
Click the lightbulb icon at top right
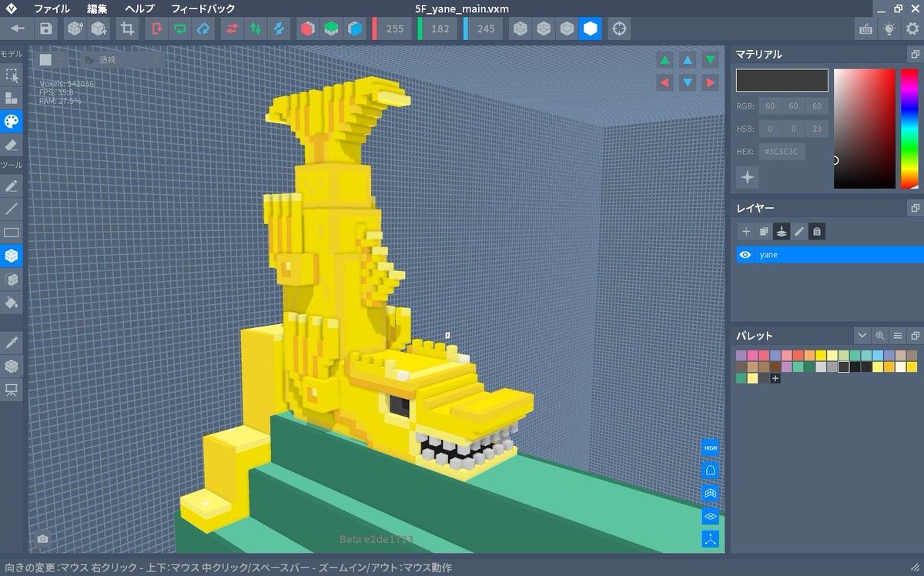point(889,28)
